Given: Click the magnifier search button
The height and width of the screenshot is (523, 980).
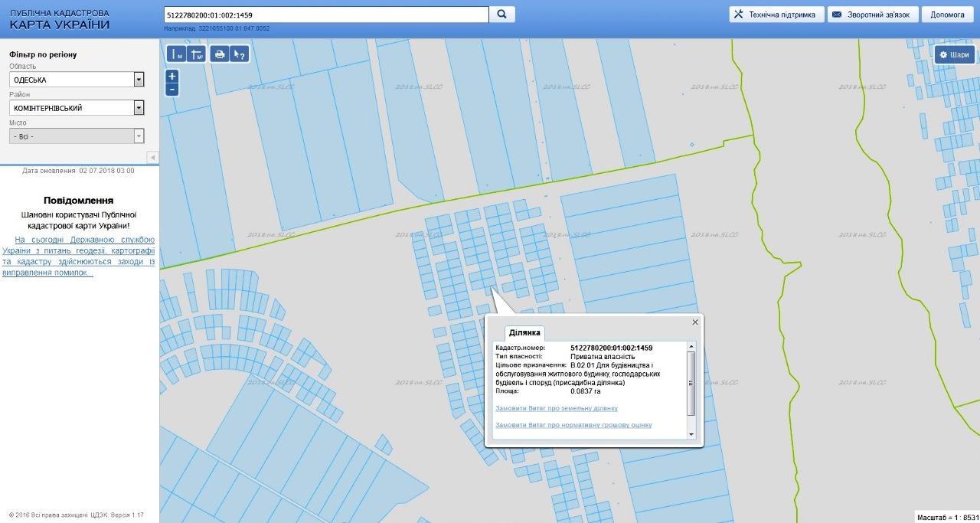Looking at the screenshot, I should 502,15.
